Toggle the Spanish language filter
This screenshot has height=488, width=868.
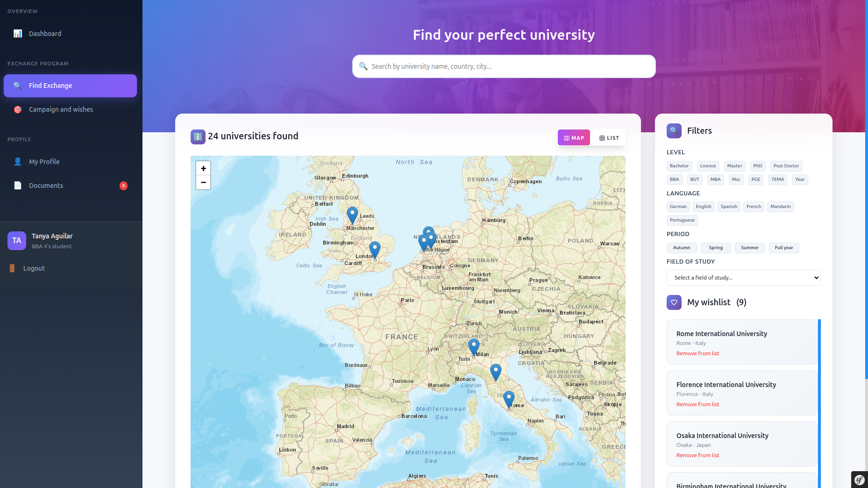click(729, 207)
